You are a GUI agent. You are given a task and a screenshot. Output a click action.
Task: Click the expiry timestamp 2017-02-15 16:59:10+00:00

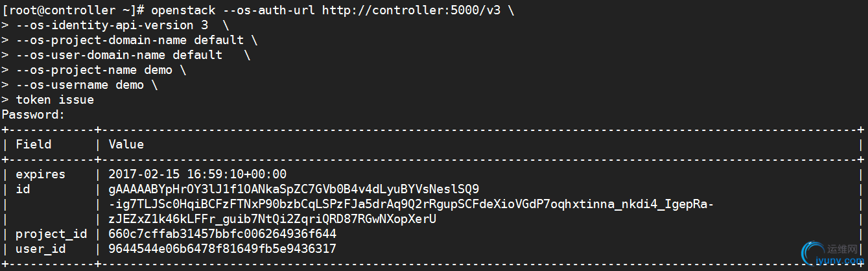198,174
